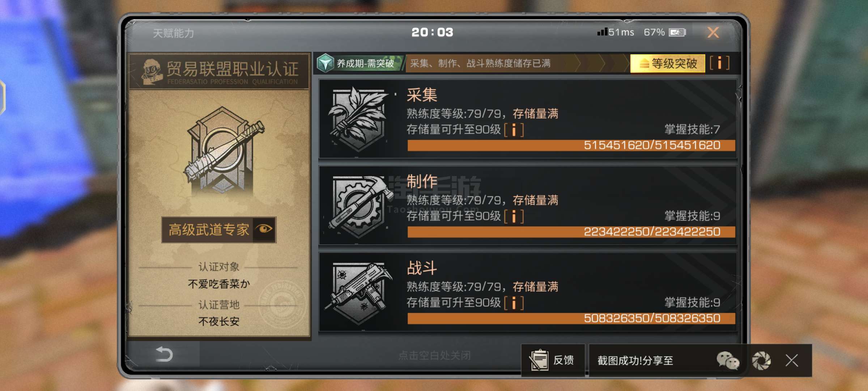Open info icon beside 等级突破 button
Screen dimensions: 868x391
pos(719,63)
